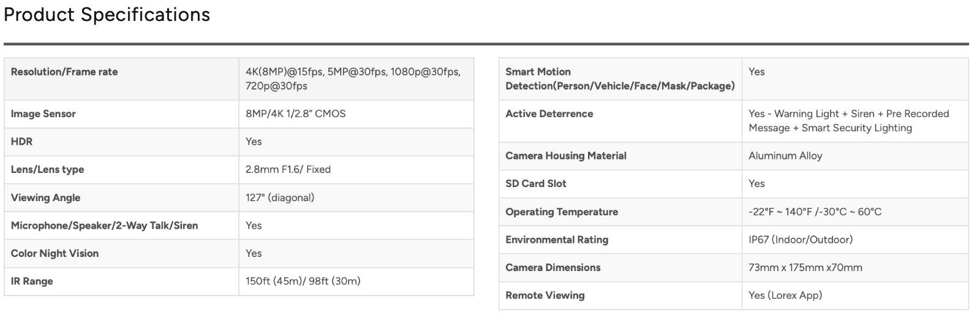Image resolution: width=980 pixels, height=325 pixels.
Task: Select the Smart Motion Detection label
Action: click(620, 79)
